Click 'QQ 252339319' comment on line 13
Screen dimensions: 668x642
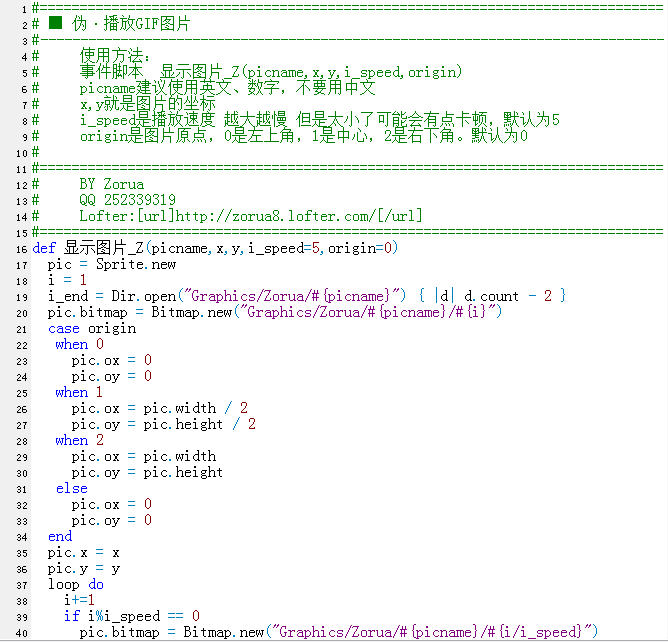point(127,200)
